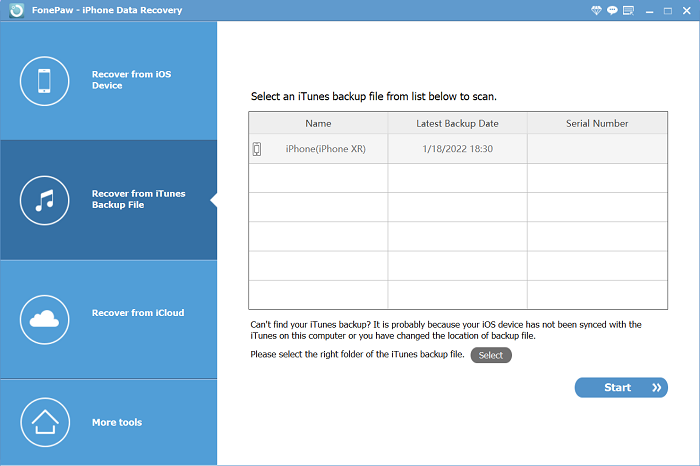This screenshot has height=466, width=700.
Task: Click the speech bubble feedback icon
Action: (612, 10)
